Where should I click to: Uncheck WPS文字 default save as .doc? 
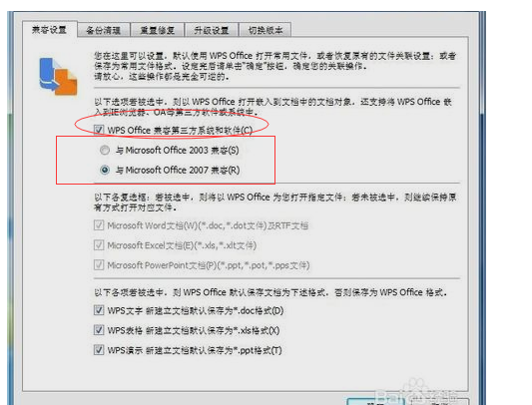(x=99, y=310)
